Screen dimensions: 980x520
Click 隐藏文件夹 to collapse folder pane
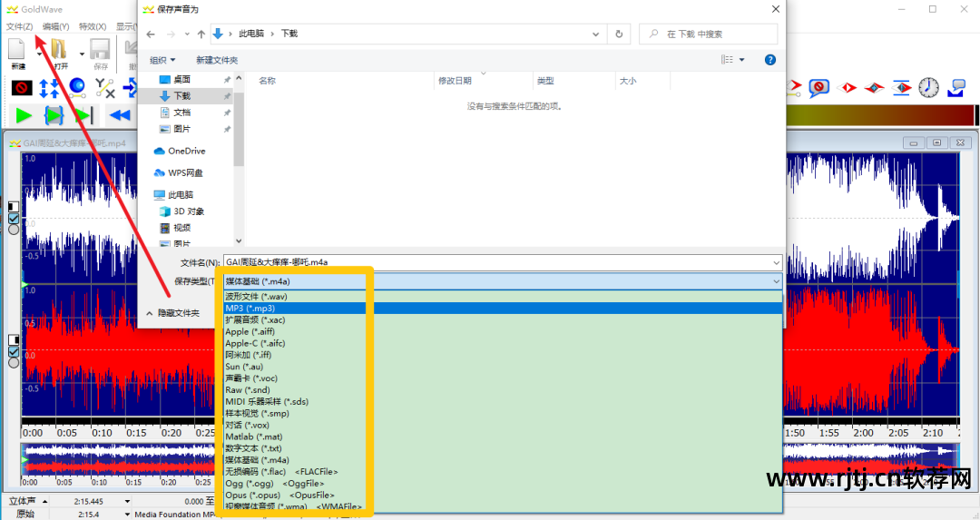point(173,313)
